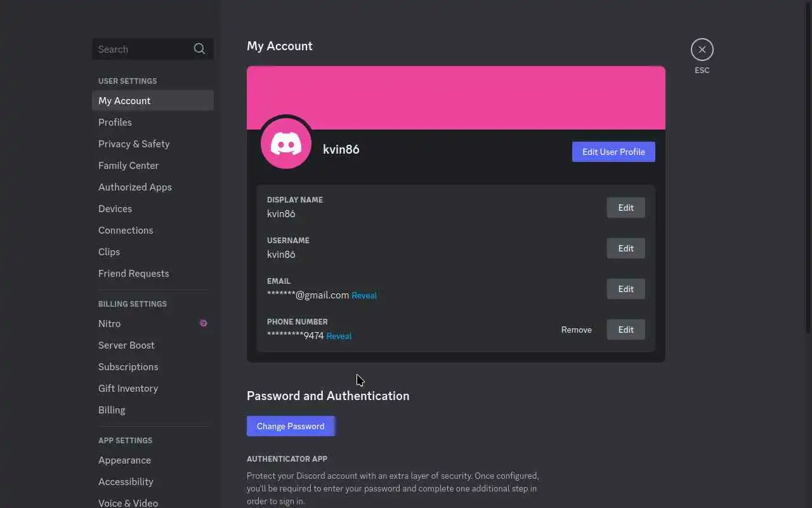Open Profiles settings
The width and height of the screenshot is (812, 508).
pos(152,122)
